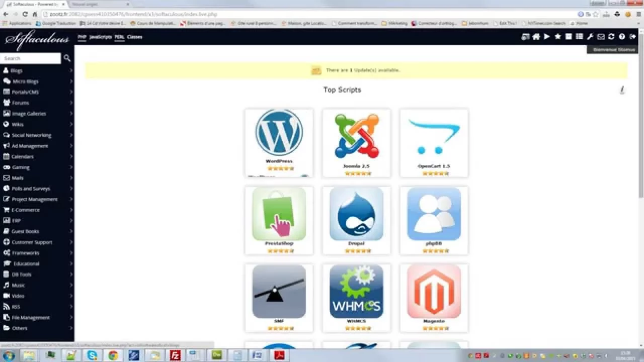Expand the Social Networking category
Image resolution: width=644 pixels, height=362 pixels.
pyautogui.click(x=37, y=135)
